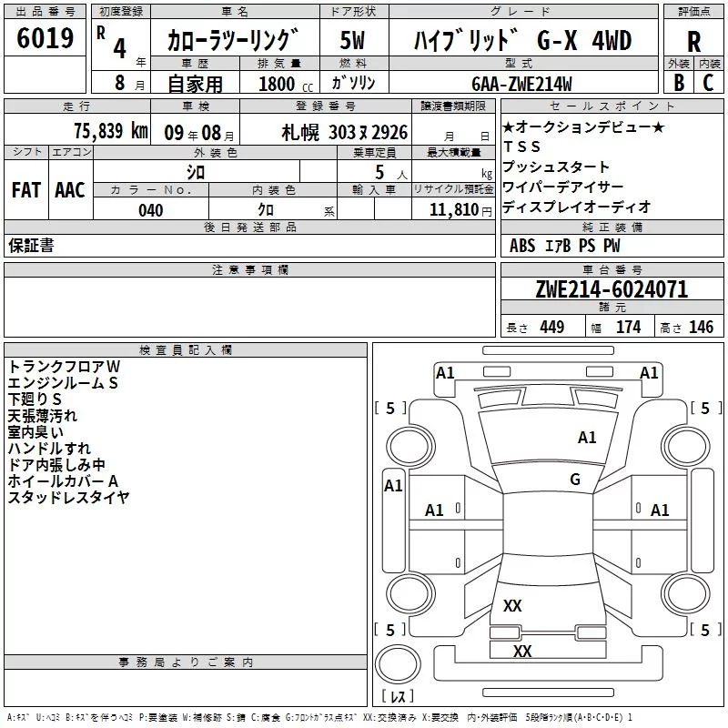This screenshot has height=728, width=728.
Task: Click the XX mark on the rear bumper
Action: (522, 652)
